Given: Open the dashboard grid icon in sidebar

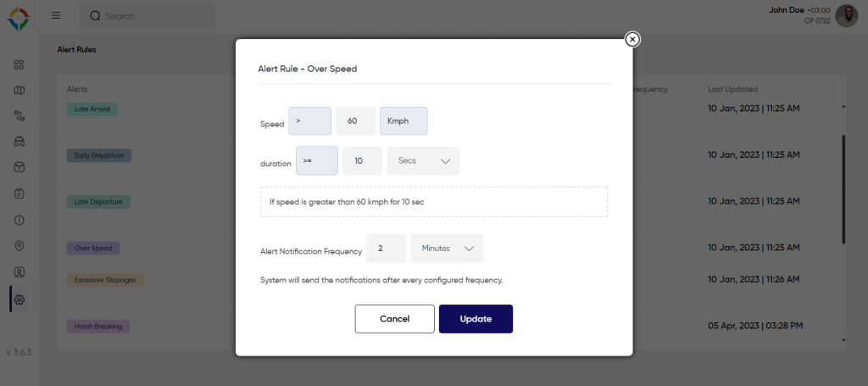Looking at the screenshot, I should [x=19, y=64].
